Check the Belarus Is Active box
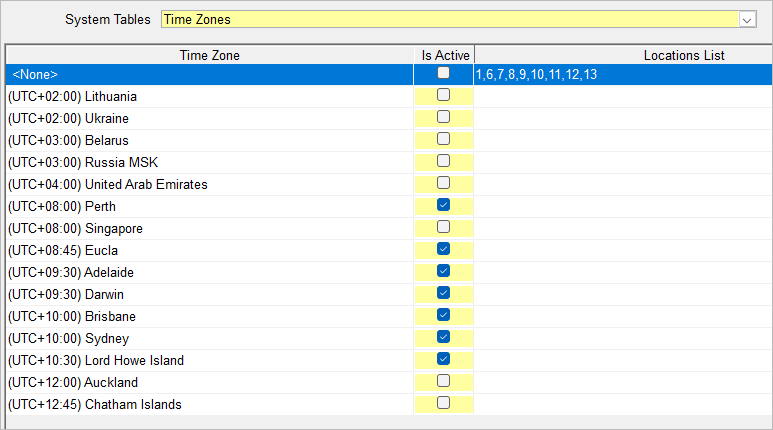Image resolution: width=773 pixels, height=430 pixels. coord(443,139)
